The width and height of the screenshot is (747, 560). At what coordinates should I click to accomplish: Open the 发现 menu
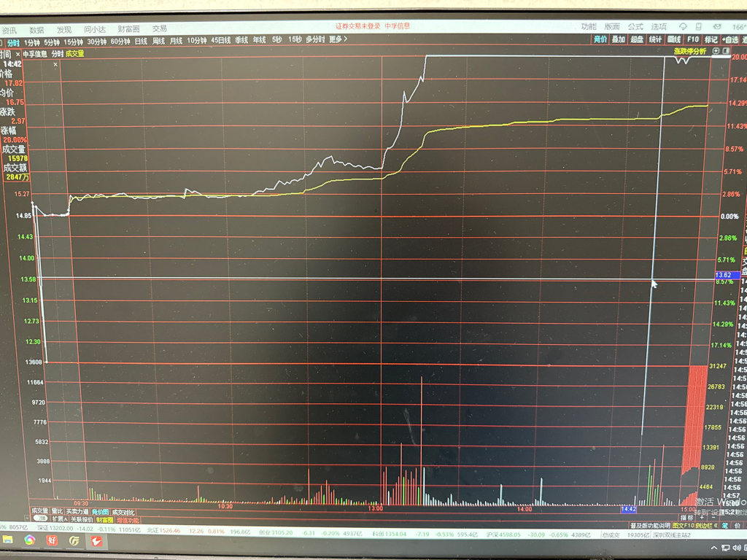64,29
